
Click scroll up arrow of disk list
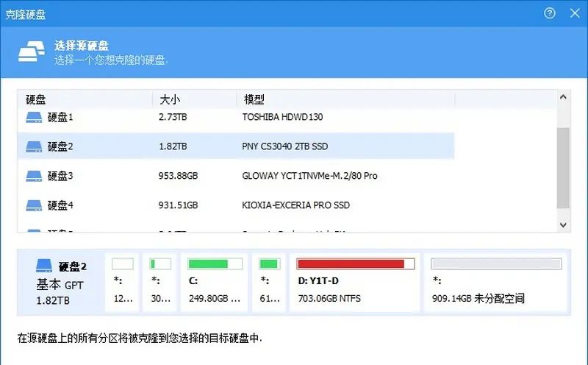pos(563,97)
